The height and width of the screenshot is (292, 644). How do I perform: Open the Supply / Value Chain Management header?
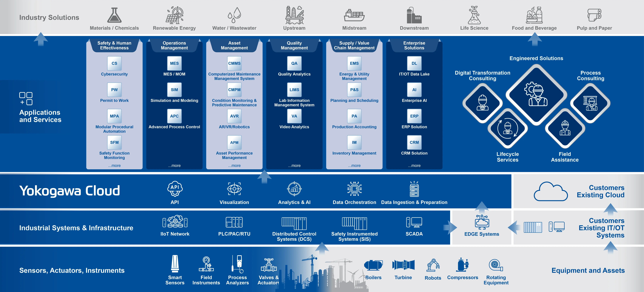[354, 45]
